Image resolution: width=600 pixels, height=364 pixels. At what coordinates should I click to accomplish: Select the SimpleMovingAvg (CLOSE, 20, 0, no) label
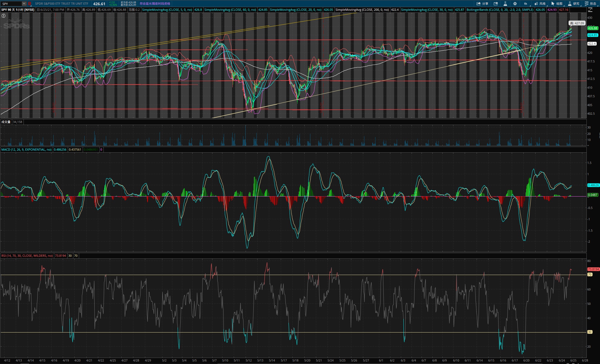coord(295,10)
